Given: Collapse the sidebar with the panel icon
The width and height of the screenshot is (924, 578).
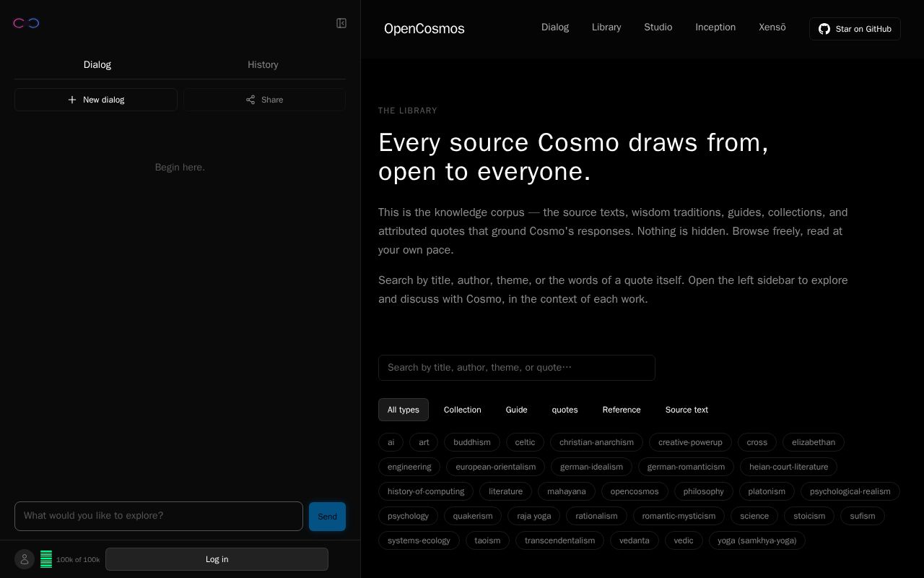Looking at the screenshot, I should (341, 23).
